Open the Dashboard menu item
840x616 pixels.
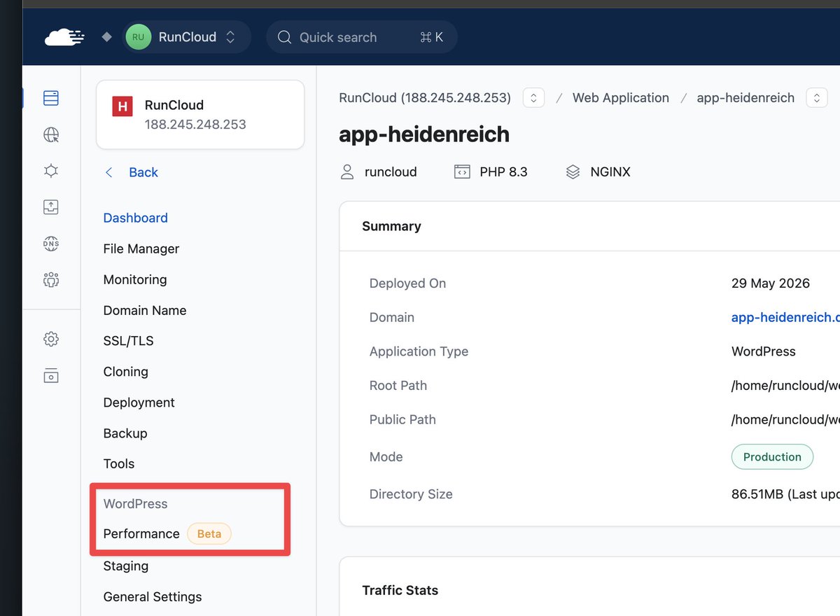pyautogui.click(x=135, y=218)
